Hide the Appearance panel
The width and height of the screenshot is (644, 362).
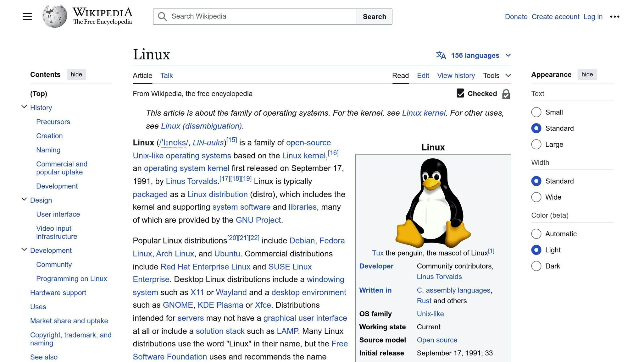587,74
